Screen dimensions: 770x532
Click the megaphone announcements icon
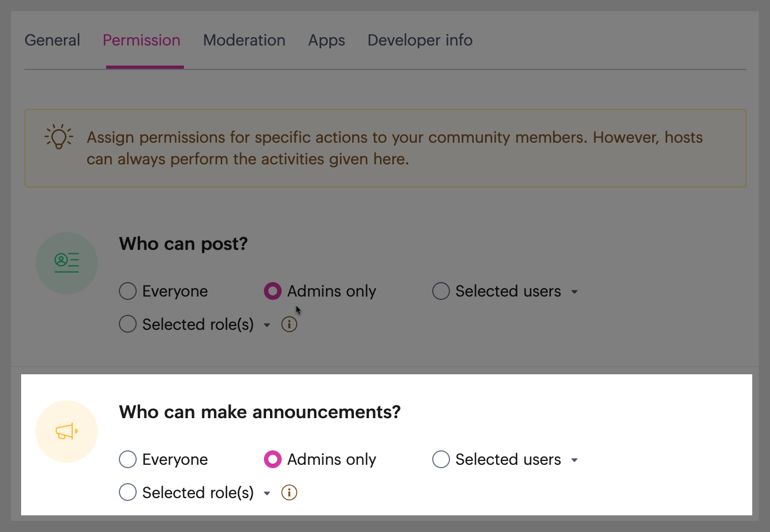point(67,431)
